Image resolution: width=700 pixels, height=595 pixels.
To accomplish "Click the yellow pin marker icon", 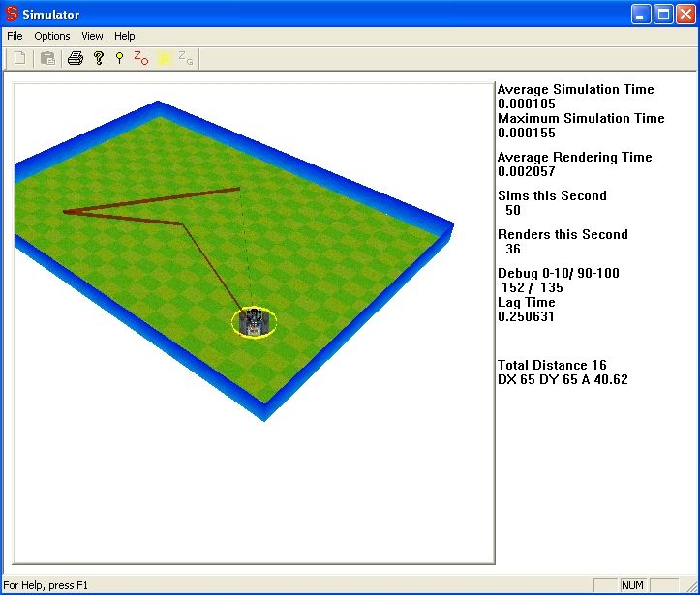I will pos(119,59).
